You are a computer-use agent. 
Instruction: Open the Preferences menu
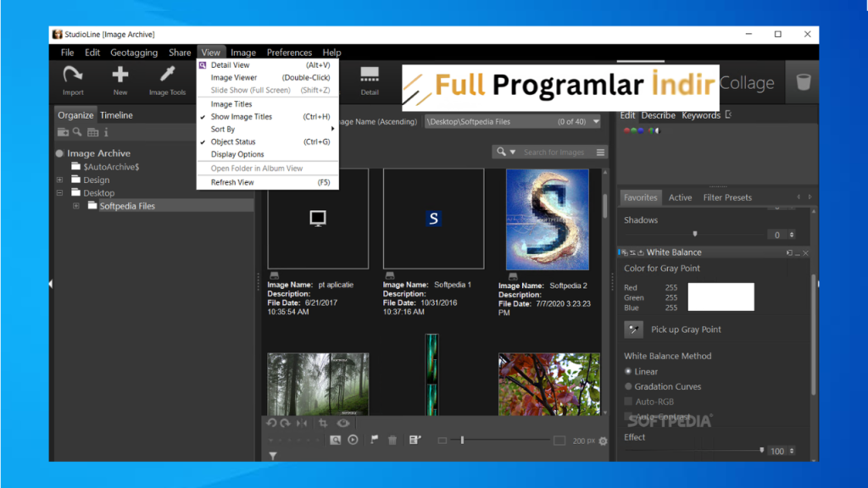tap(289, 53)
